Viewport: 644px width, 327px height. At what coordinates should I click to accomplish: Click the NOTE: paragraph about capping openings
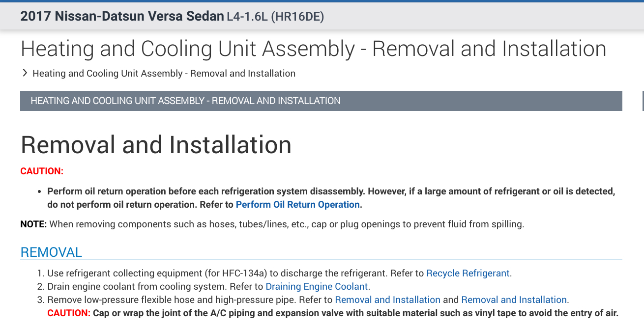[272, 224]
